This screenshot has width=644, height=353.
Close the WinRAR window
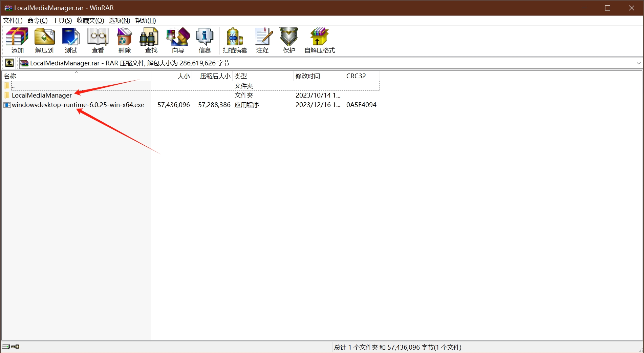631,8
